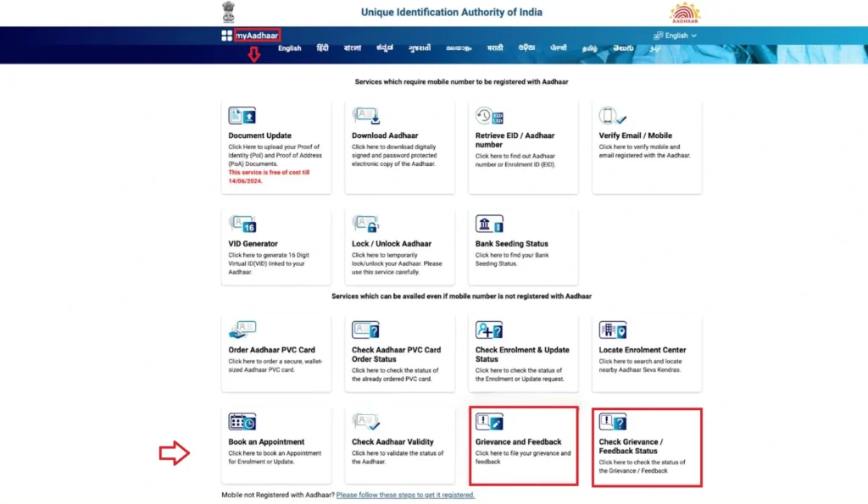The width and height of the screenshot is (868, 504).
Task: Click 'This service is free of cost till 14/06/2024' notice
Action: click(x=269, y=176)
